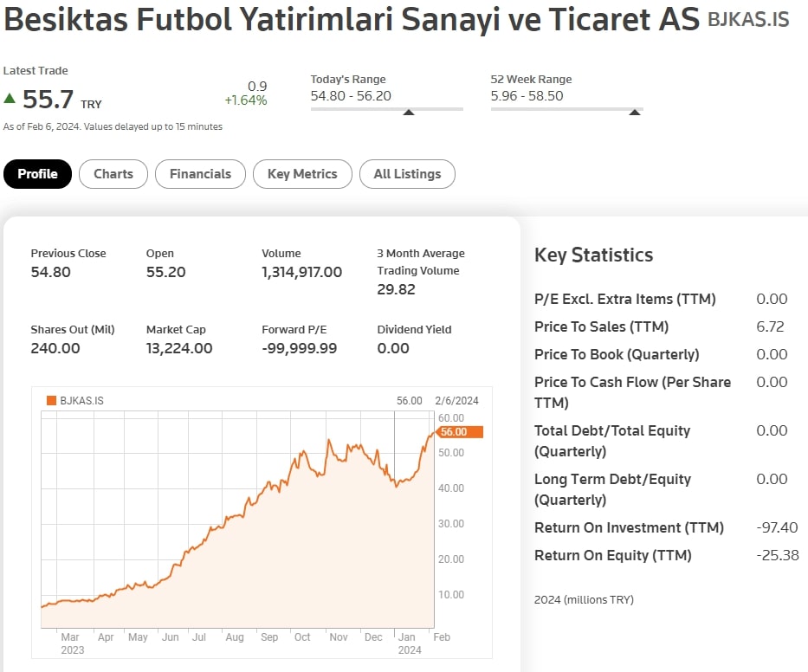Viewport: 808px width, 672px height.
Task: Click the 52 Week Range marker triangle
Action: click(x=635, y=112)
